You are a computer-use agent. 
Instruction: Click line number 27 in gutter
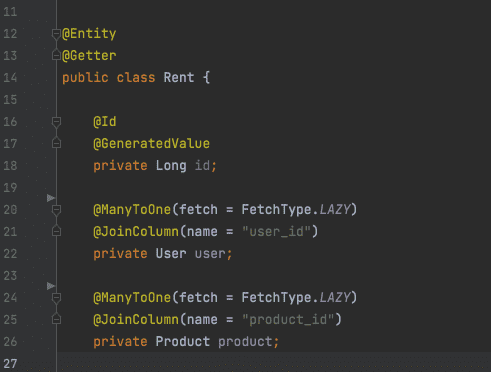[10, 363]
